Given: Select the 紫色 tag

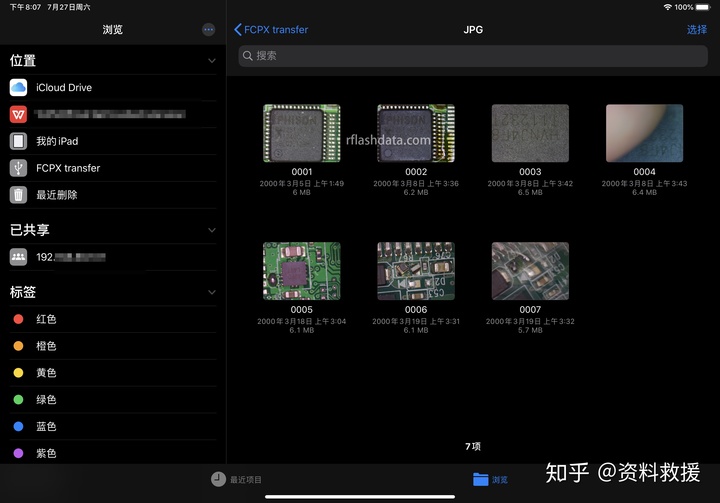Looking at the screenshot, I should click(112, 453).
